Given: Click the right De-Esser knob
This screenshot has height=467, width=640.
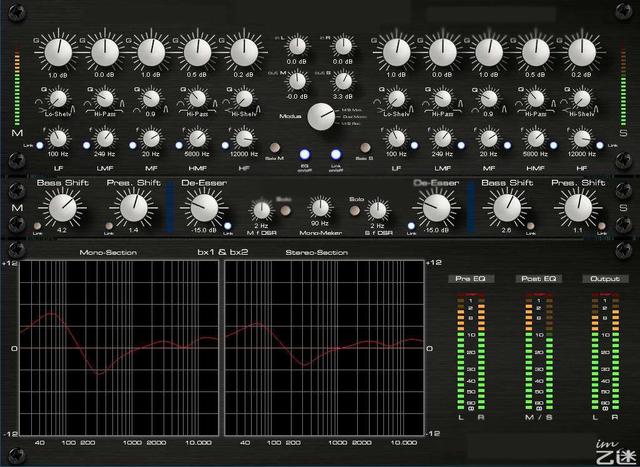Looking at the screenshot, I should 437,207.
